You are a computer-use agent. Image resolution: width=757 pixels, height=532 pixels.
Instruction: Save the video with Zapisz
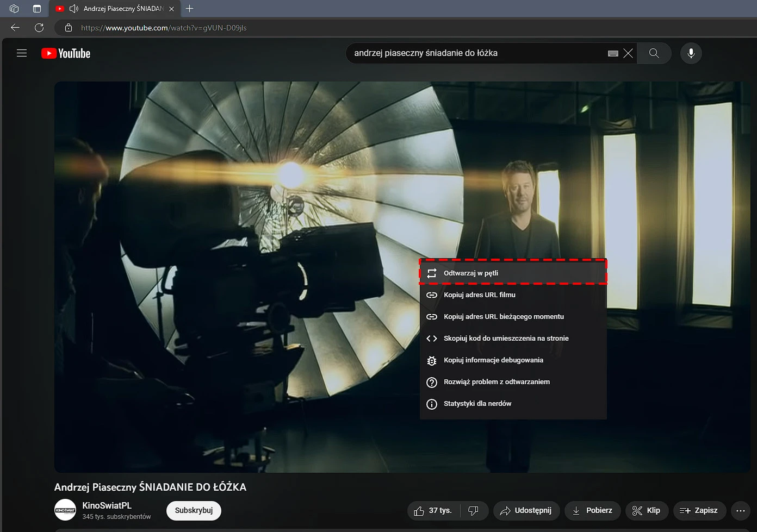click(699, 511)
